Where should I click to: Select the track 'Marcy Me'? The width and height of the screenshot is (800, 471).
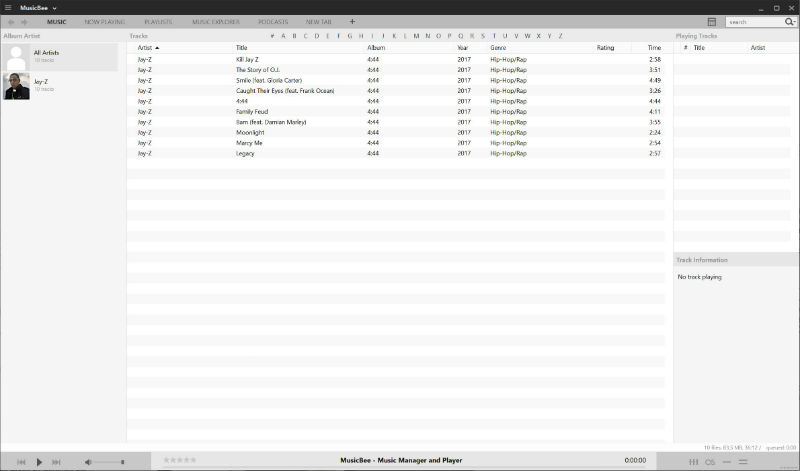(x=249, y=143)
